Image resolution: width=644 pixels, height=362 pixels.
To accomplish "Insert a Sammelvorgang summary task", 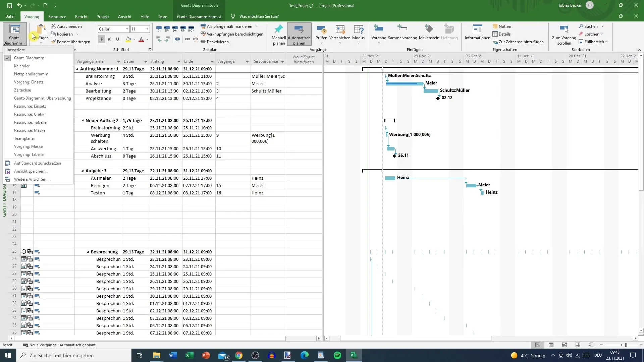I will [x=402, y=34].
